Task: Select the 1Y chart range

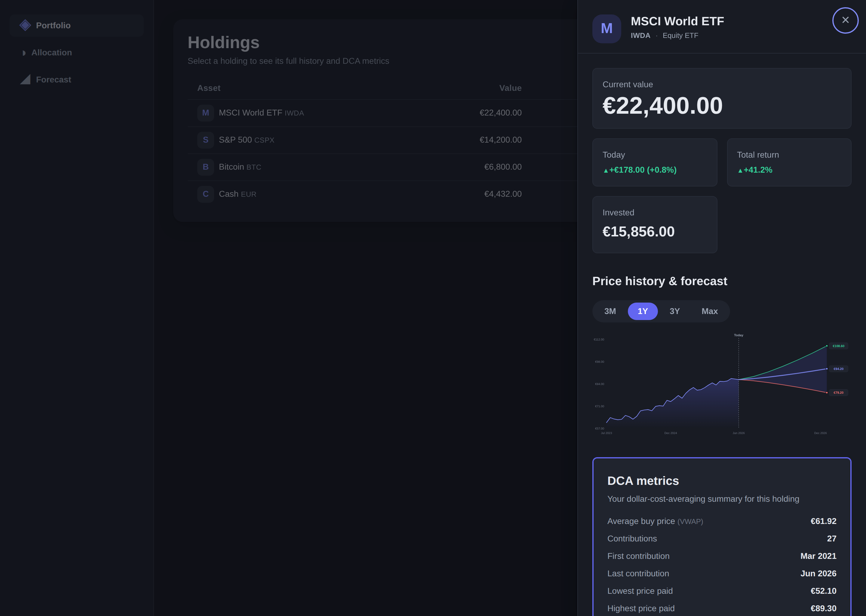Action: 643,311
